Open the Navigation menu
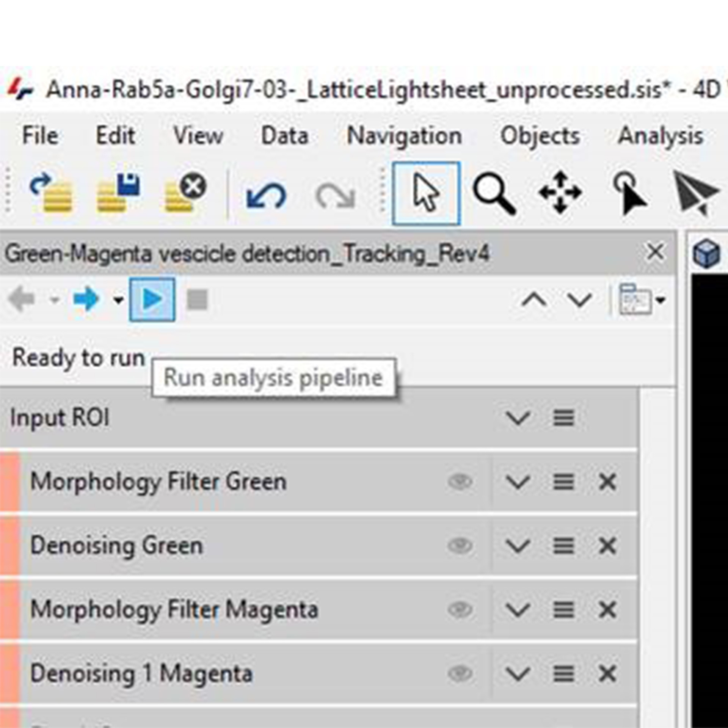 [x=404, y=136]
